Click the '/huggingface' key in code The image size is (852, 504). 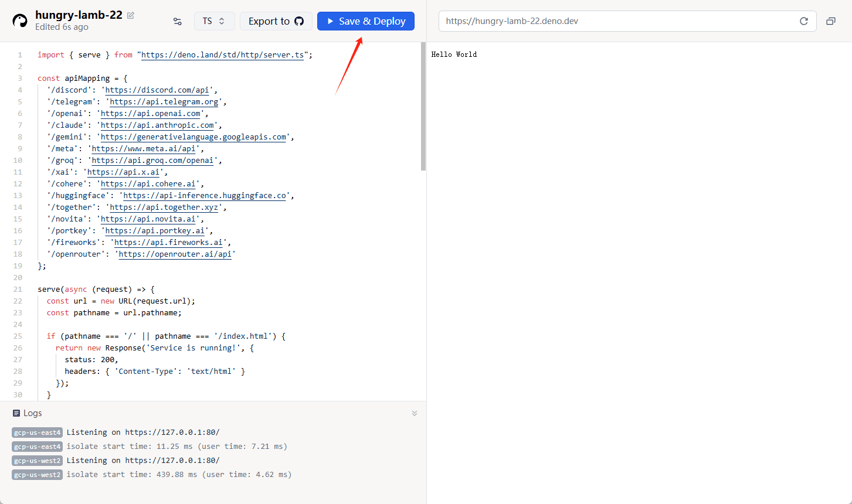[78, 195]
